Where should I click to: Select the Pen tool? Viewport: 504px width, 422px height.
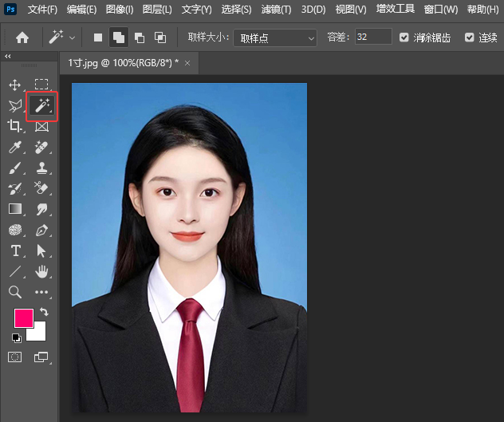point(41,231)
